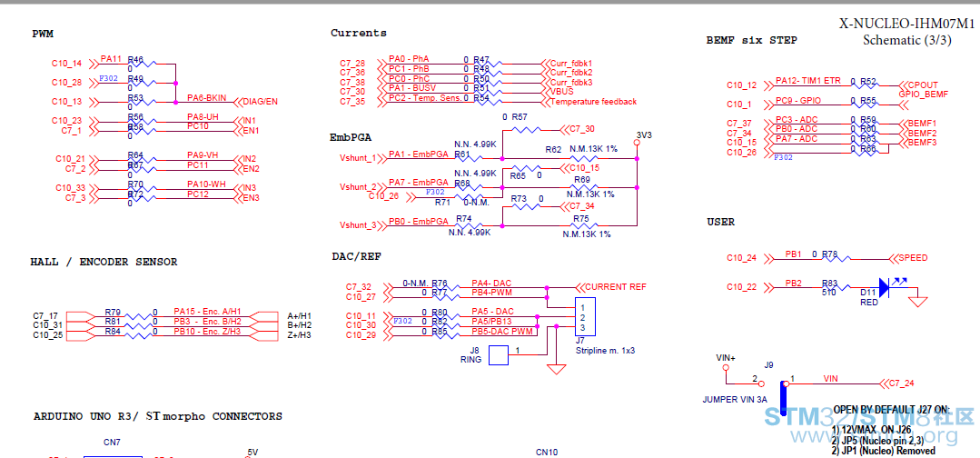Select the GPIO_BEMF label

click(x=923, y=95)
